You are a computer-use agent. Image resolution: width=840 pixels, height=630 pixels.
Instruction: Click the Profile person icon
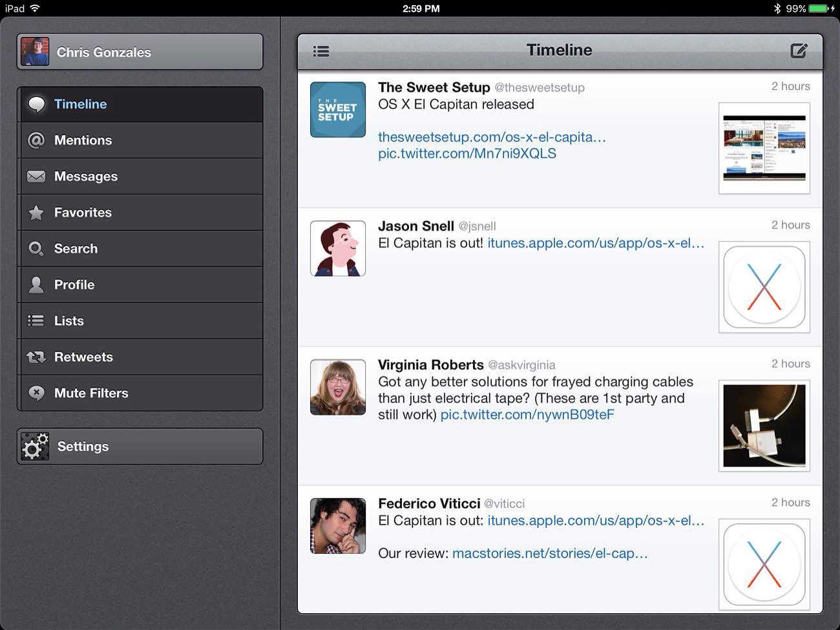tap(36, 285)
